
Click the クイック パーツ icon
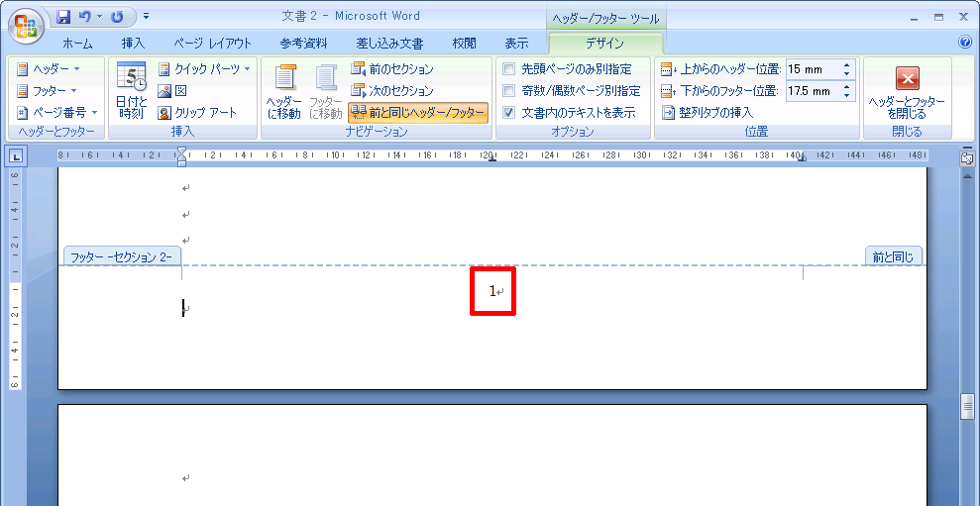[164, 68]
